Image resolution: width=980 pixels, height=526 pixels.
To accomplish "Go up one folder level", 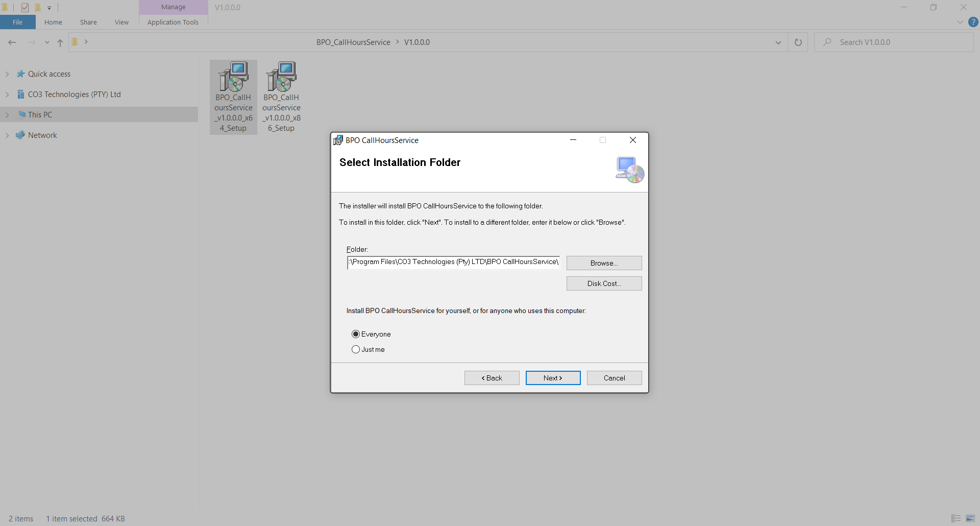I will coord(60,42).
